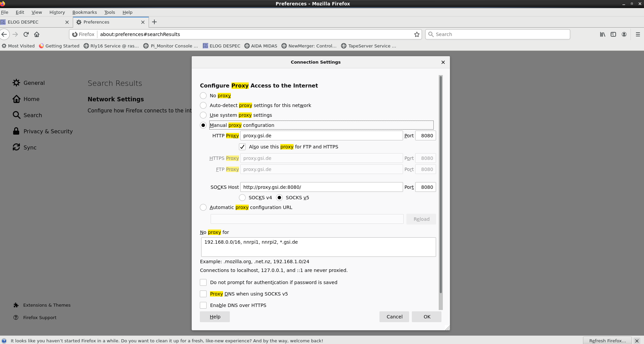The image size is (644, 344).
Task: Click the Forward navigation arrow
Action: pos(15,34)
